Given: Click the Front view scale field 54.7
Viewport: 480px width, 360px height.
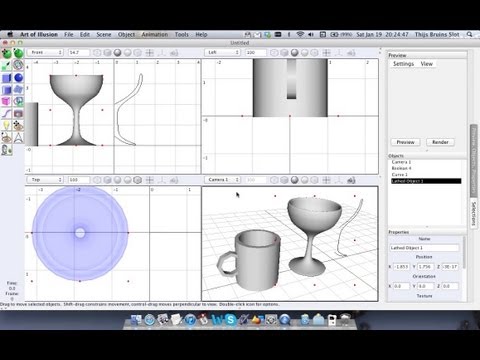Looking at the screenshot, I should pyautogui.click(x=79, y=53).
